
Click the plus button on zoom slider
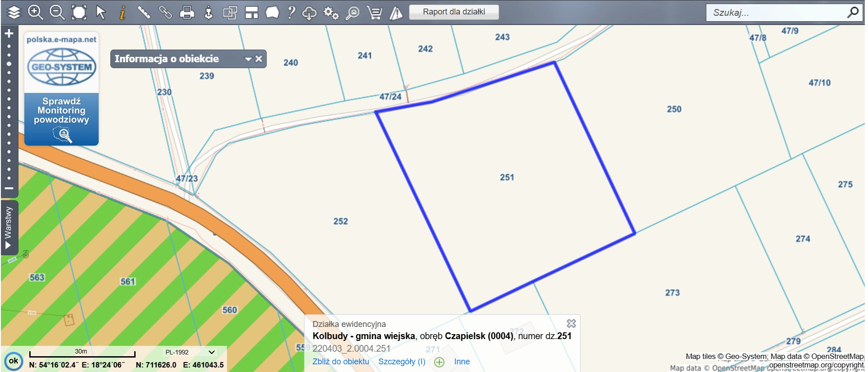(x=9, y=33)
